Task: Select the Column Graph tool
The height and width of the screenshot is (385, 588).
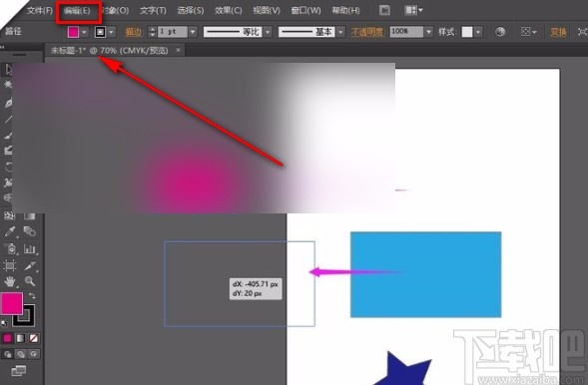Action: point(30,248)
